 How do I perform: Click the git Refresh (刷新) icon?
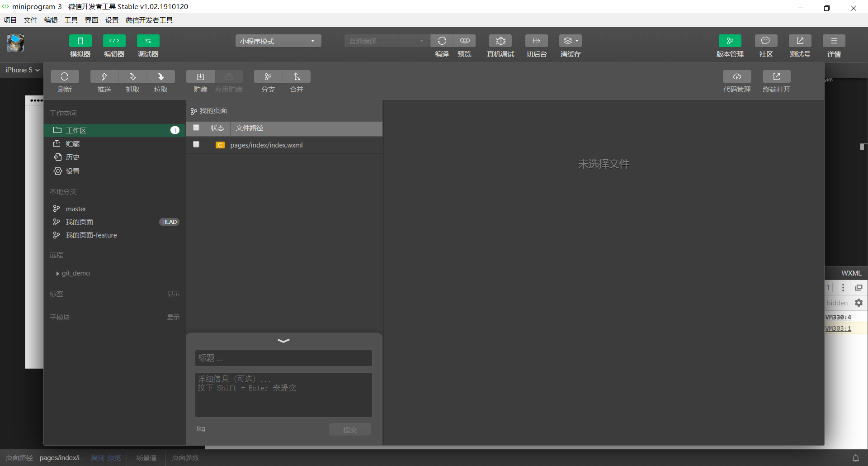(65, 76)
